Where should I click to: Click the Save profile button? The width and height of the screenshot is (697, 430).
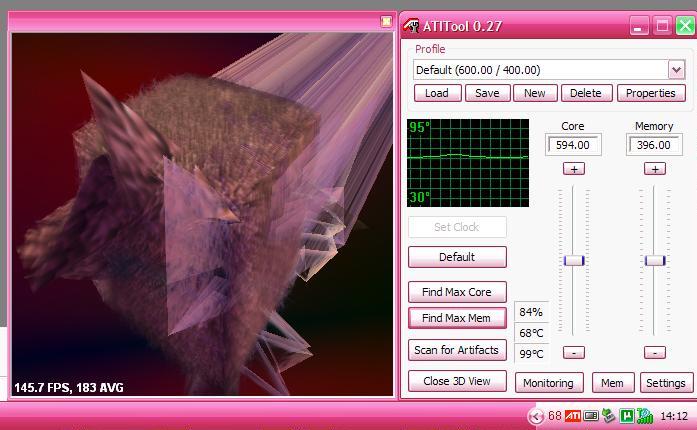point(487,93)
